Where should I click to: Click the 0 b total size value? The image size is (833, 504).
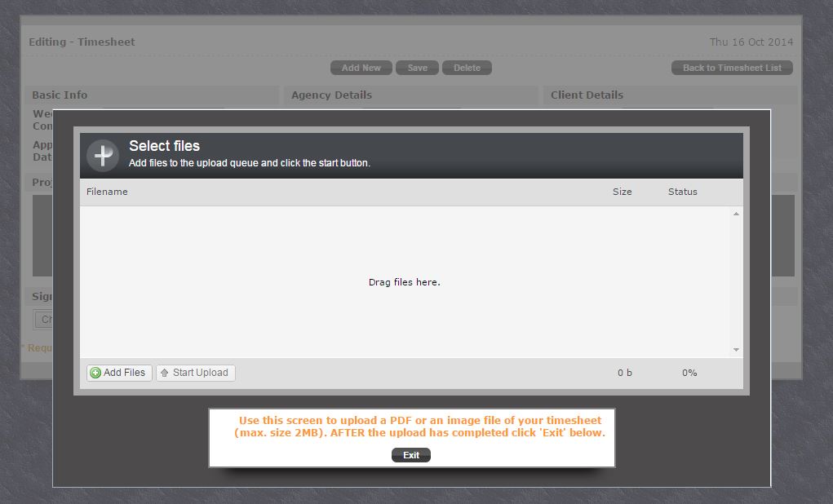(x=624, y=373)
